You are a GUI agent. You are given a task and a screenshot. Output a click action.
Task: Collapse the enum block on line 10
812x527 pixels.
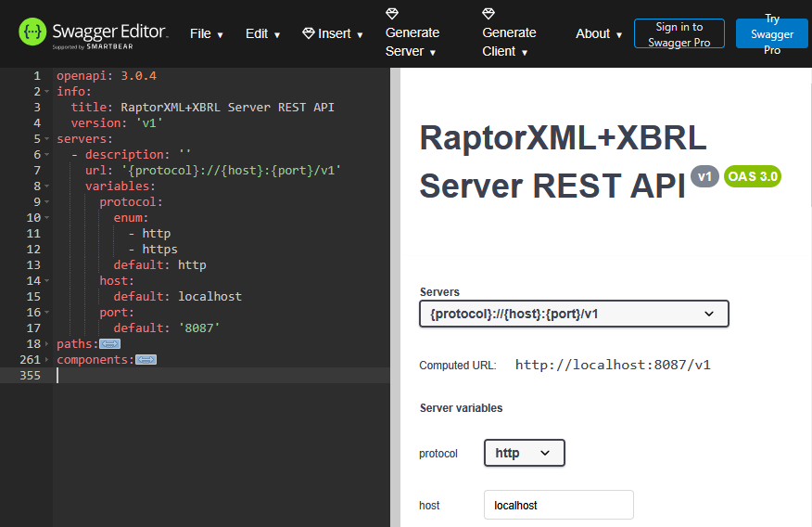(46, 218)
